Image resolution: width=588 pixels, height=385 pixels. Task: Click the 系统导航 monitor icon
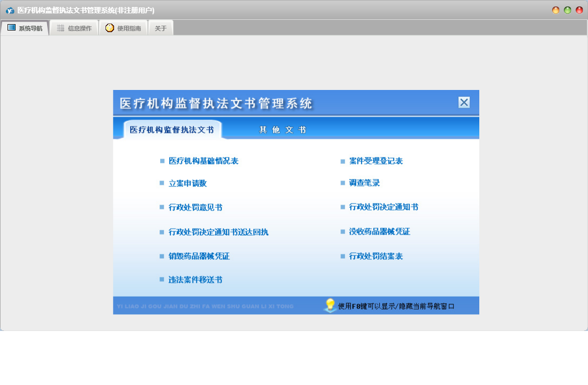pos(12,28)
